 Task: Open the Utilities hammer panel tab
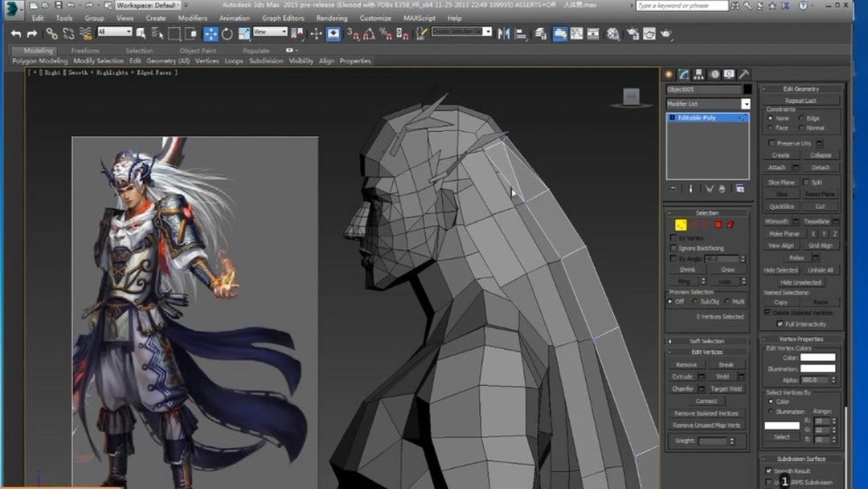tap(744, 74)
